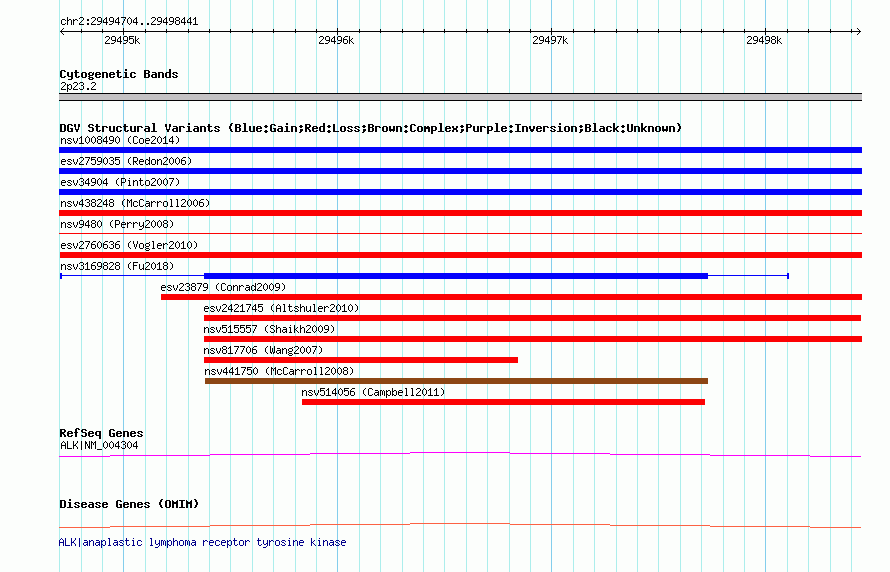Select the red esv2421745 loss bar
Viewport: 890px width, 572px height.
tap(532, 318)
